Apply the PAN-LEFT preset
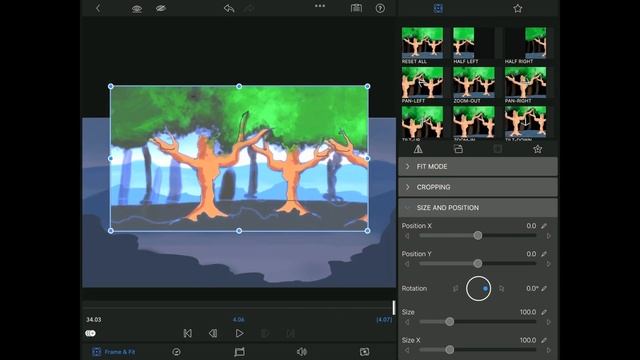The image size is (640, 360). (x=422, y=85)
